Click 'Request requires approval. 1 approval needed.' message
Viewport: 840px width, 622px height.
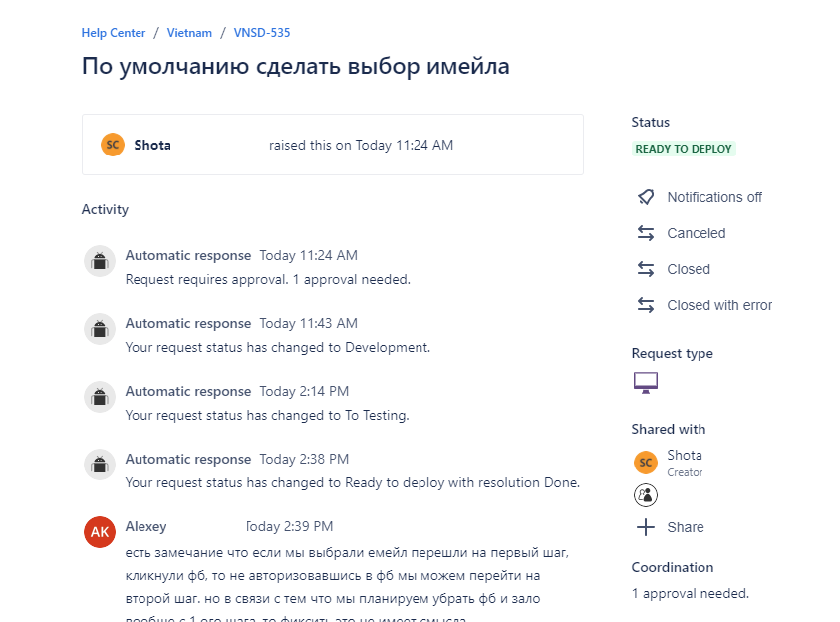pos(268,280)
